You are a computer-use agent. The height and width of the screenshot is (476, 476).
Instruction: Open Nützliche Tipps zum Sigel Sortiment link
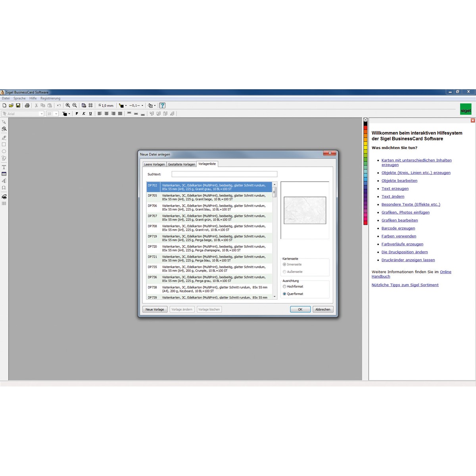[x=405, y=285]
